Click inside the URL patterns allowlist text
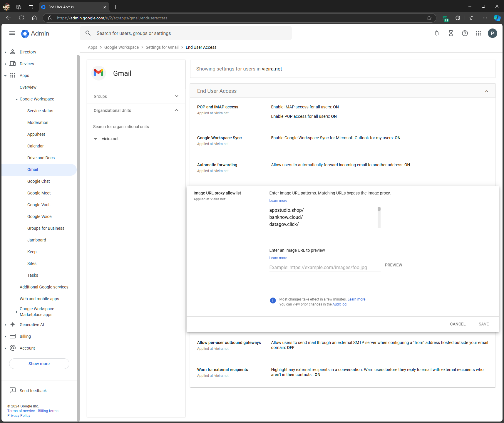504x423 pixels. [323, 217]
